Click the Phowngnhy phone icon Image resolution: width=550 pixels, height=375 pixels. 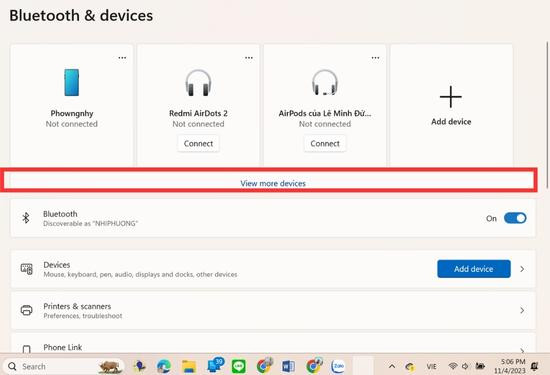(72, 82)
